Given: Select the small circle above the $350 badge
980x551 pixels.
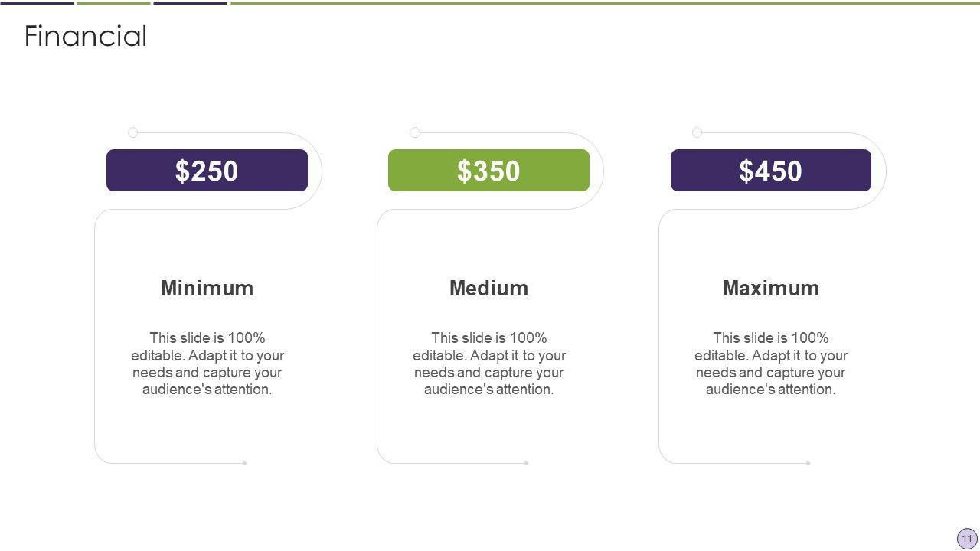Looking at the screenshot, I should 415,132.
